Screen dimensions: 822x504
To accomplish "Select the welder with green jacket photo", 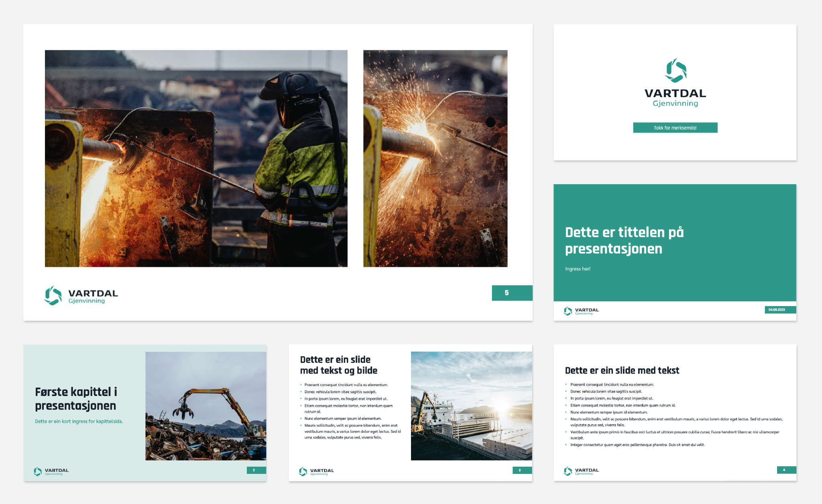I will 196,159.
